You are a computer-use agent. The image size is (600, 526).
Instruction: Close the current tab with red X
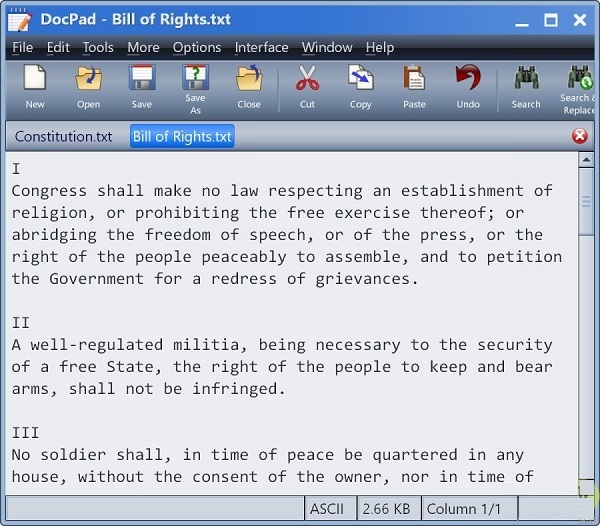click(x=580, y=136)
